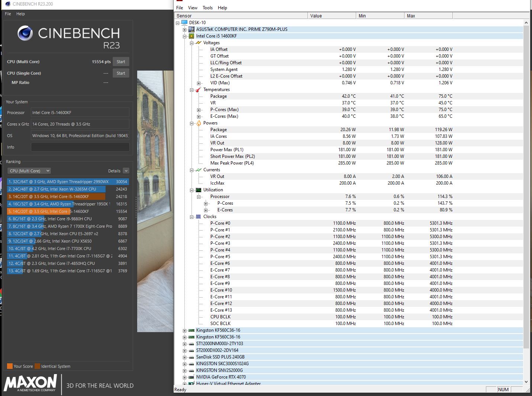This screenshot has width=532, height=396.
Task: Select the Package power row
Action: point(349,130)
